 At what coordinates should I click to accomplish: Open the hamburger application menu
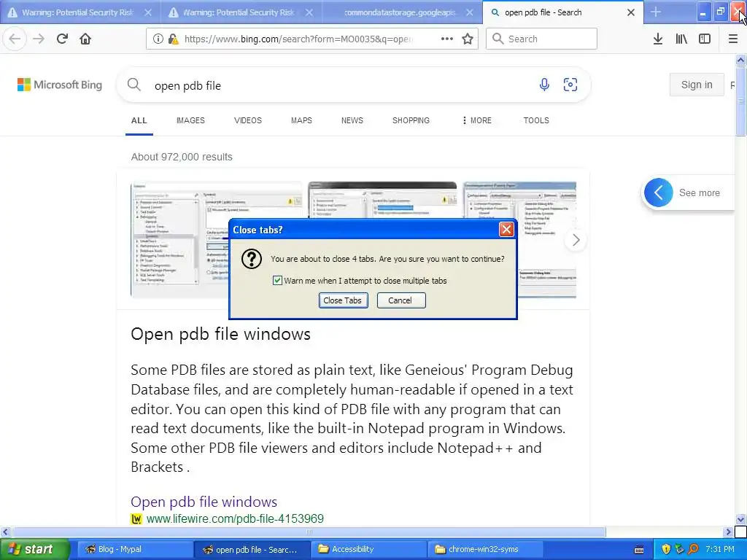pyautogui.click(x=733, y=39)
